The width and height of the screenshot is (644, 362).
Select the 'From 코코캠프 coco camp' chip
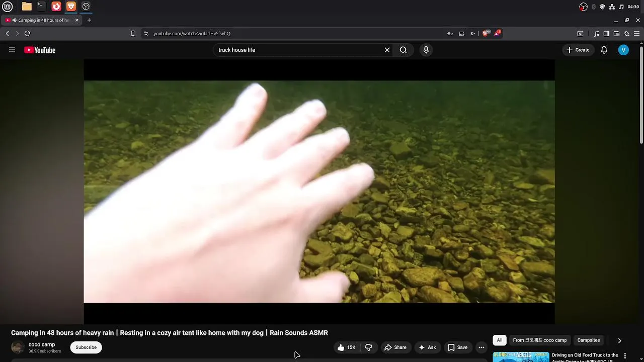tap(540, 340)
